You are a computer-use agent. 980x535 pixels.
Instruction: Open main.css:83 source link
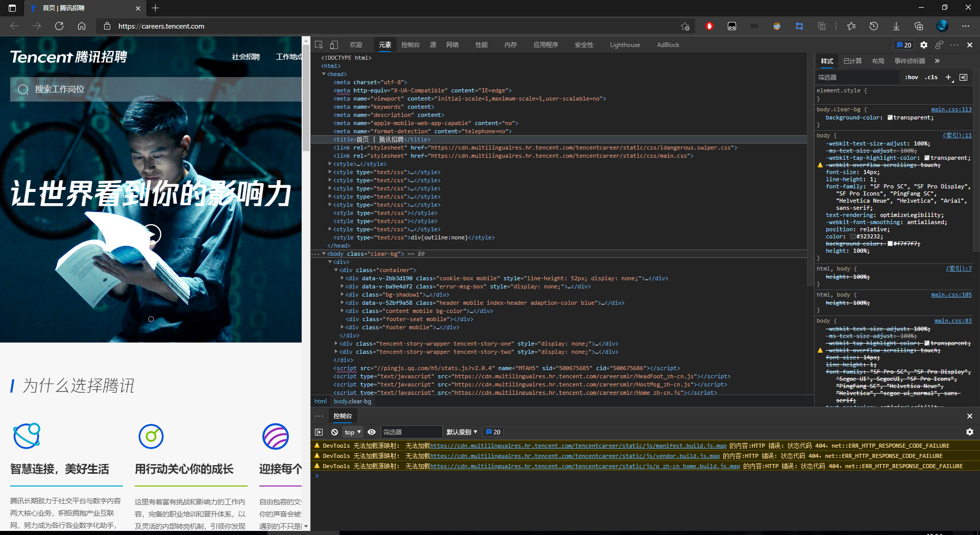pos(953,321)
